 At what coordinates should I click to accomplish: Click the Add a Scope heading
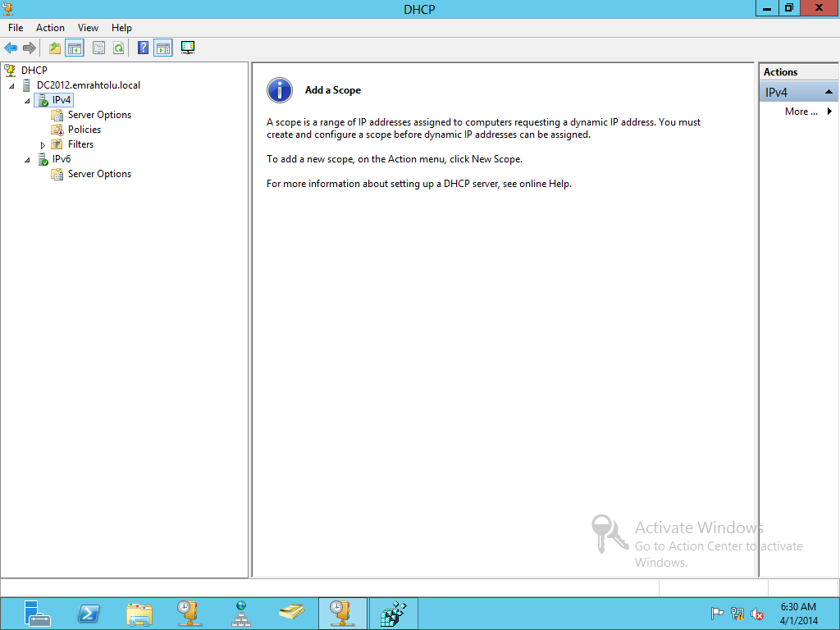[x=333, y=90]
